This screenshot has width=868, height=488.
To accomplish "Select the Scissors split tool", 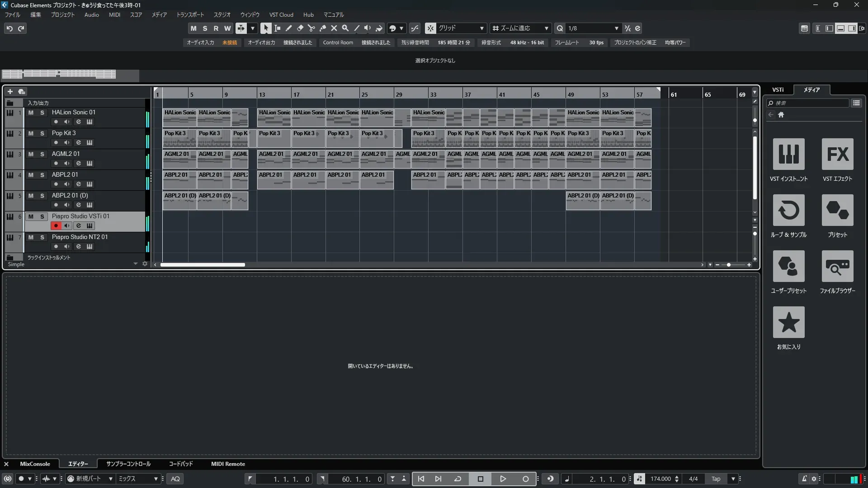I will pos(311,28).
